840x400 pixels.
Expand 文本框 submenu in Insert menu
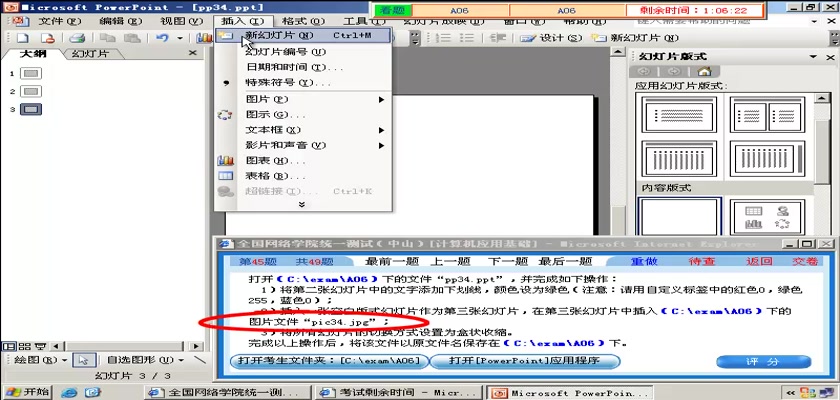point(304,130)
